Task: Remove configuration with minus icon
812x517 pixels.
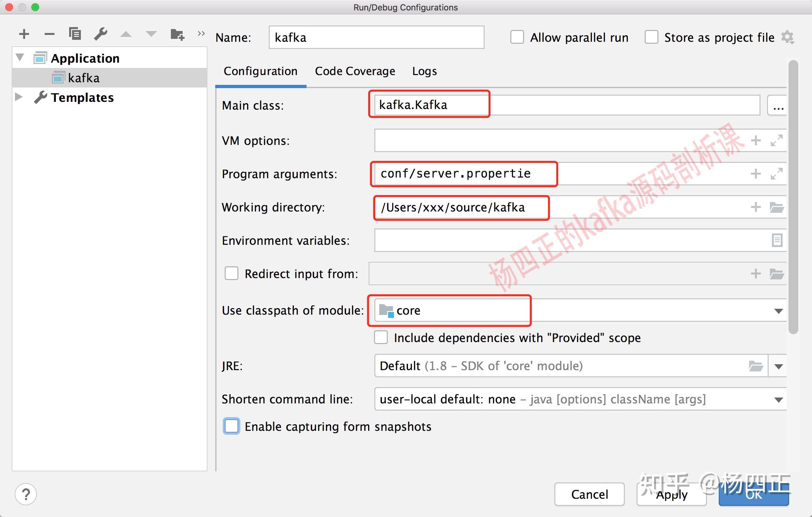Action: point(49,34)
